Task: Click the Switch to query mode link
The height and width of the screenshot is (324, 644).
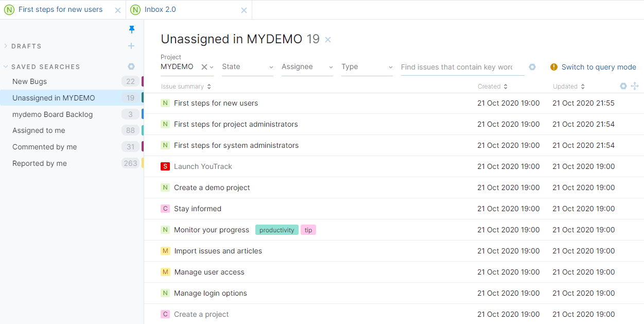Action: [x=599, y=67]
